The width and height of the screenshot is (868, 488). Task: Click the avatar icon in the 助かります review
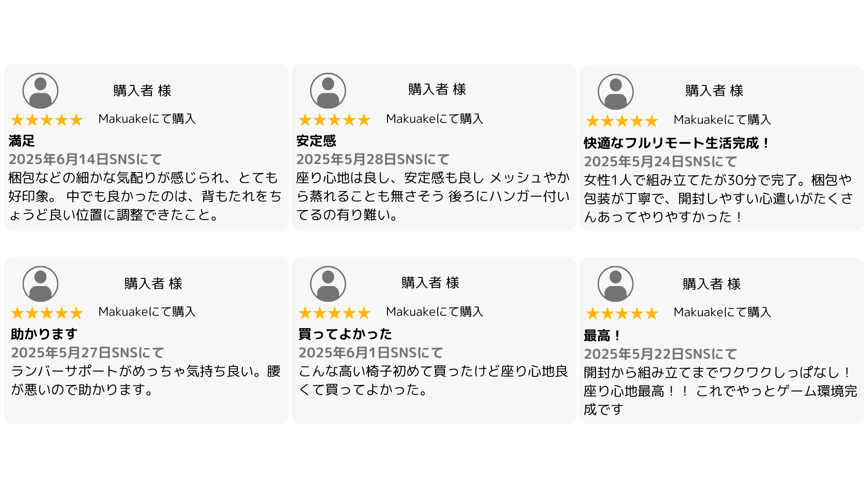click(40, 284)
